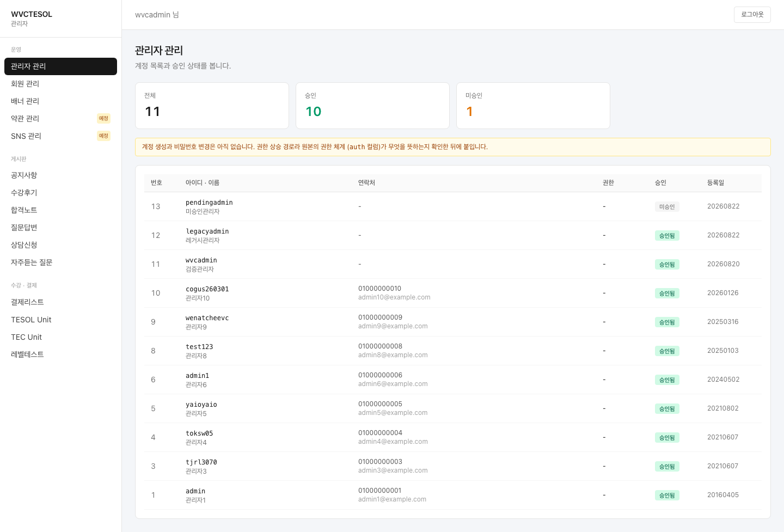The width and height of the screenshot is (784, 532).
Task: Click the 예정 badge beside SNS 관리
Action: point(103,136)
